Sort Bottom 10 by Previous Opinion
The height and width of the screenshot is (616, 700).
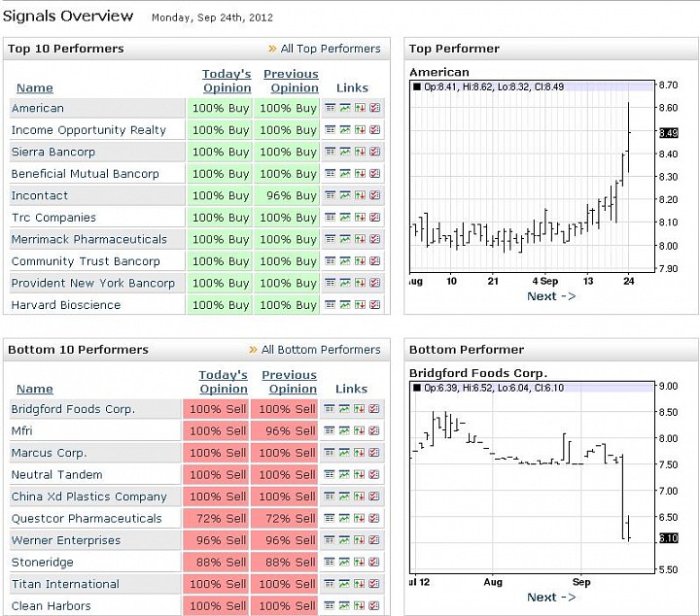pos(290,382)
